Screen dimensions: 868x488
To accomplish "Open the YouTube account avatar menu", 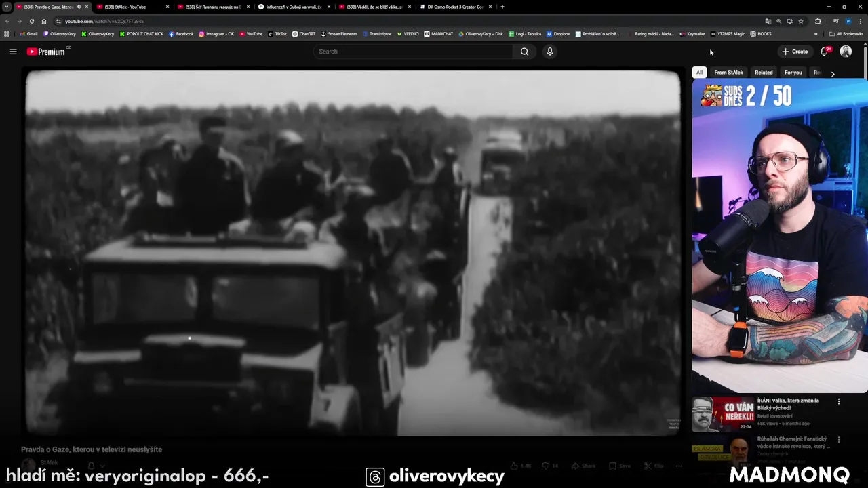I will point(846,52).
